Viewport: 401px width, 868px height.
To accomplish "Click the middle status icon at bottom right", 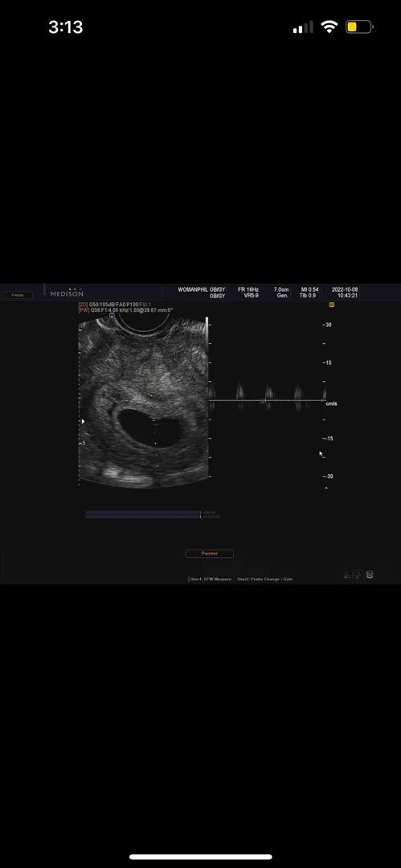I will click(358, 575).
